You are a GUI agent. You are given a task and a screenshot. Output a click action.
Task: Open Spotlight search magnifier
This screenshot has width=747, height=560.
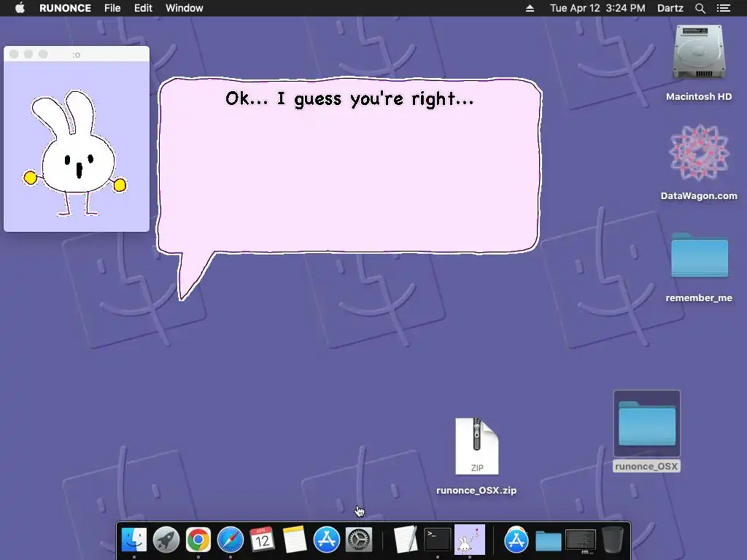(700, 8)
